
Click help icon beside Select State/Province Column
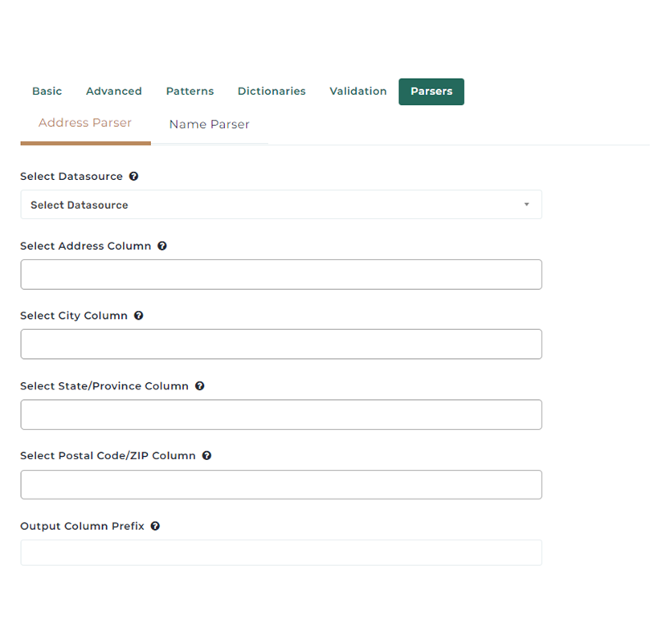(x=199, y=386)
